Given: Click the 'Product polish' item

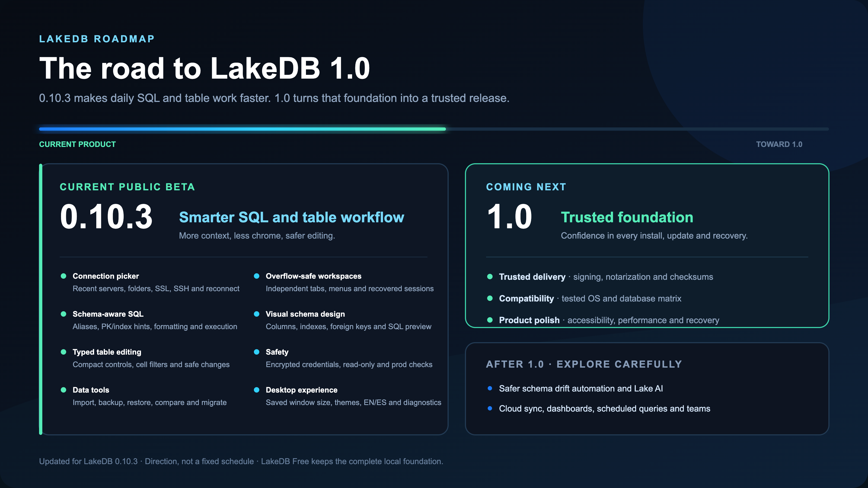Looking at the screenshot, I should pyautogui.click(x=529, y=320).
